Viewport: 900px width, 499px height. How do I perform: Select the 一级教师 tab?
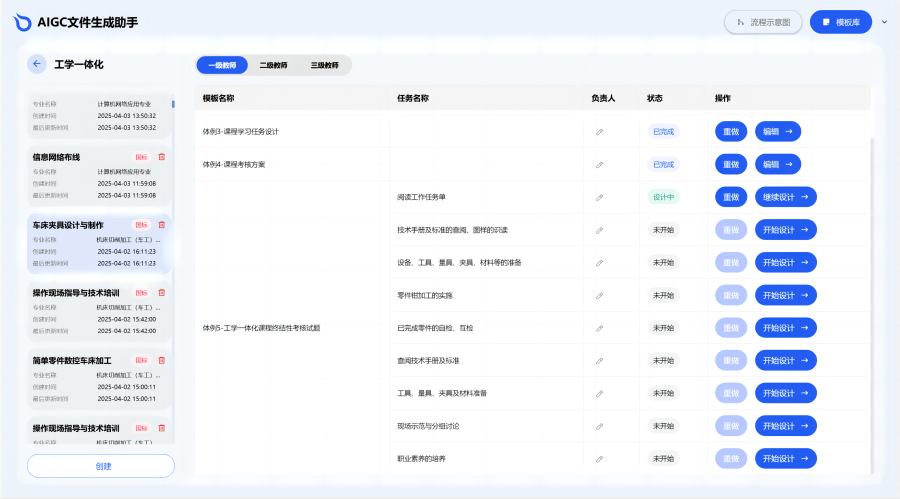click(222, 65)
